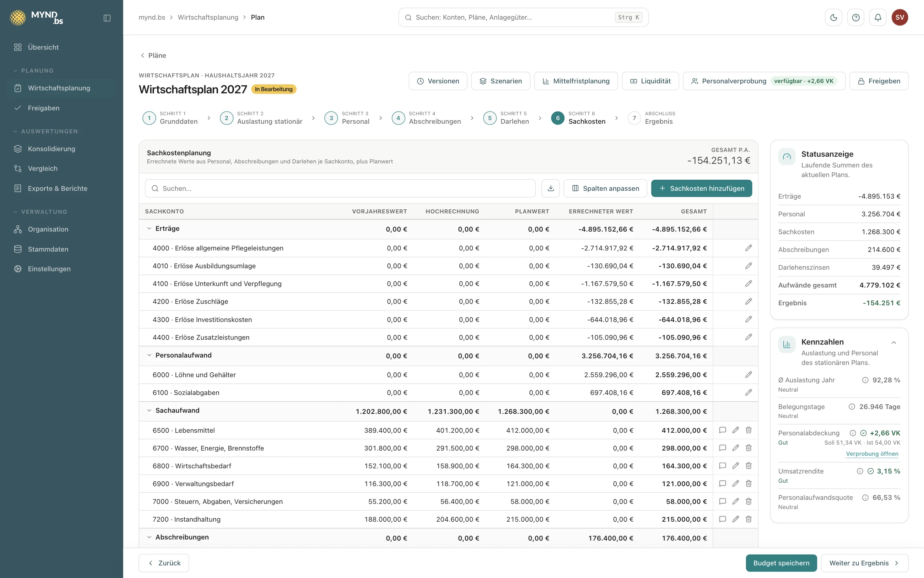This screenshot has height=578, width=924.
Task: Focus the global search field
Action: point(523,17)
